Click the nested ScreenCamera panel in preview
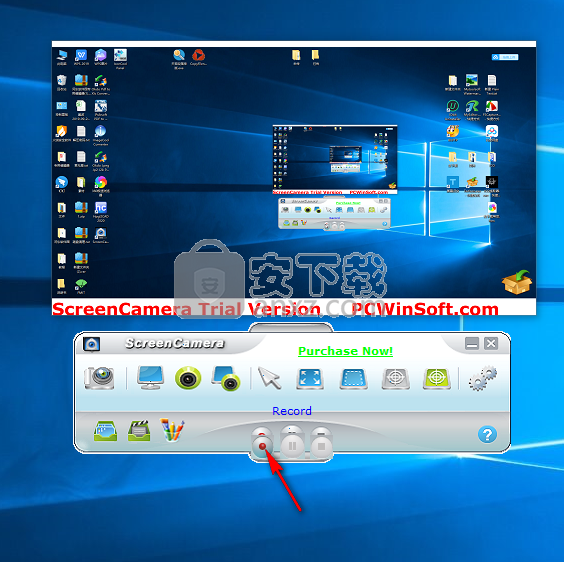Image resolution: width=564 pixels, height=562 pixels. tap(334, 214)
